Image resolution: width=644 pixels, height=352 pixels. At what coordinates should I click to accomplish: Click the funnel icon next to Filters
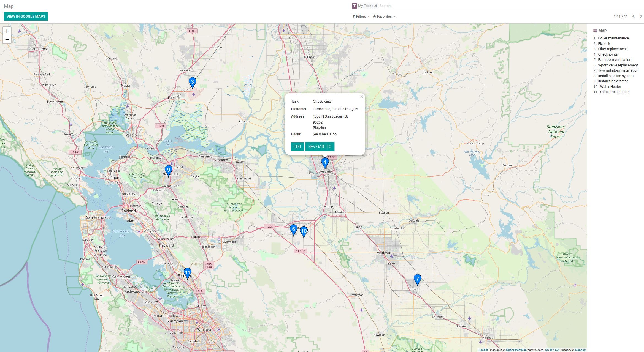[x=354, y=17]
